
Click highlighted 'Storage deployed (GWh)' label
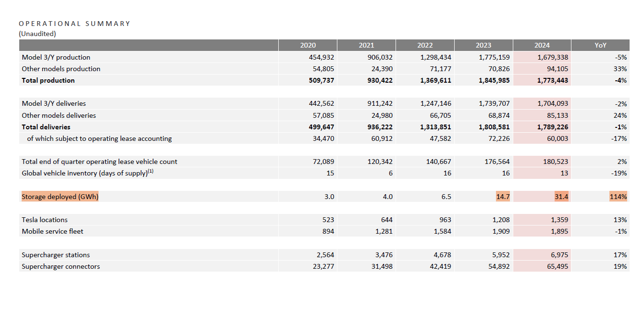pyautogui.click(x=60, y=197)
